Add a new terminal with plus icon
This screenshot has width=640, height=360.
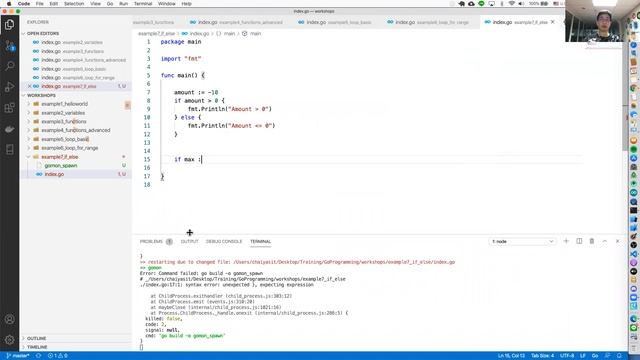tap(566, 241)
